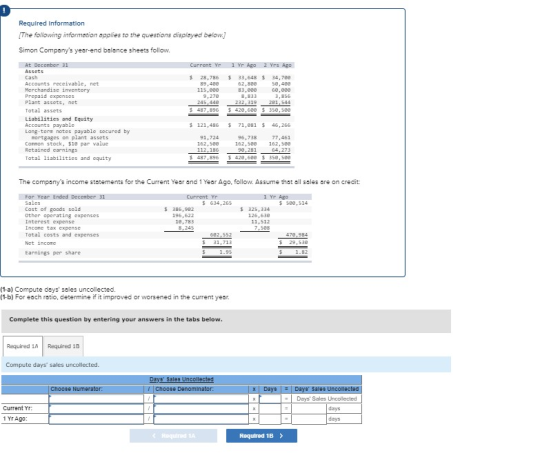Select the 1 Yr Ago numerator field
560x453 pixels.
click(x=96, y=419)
